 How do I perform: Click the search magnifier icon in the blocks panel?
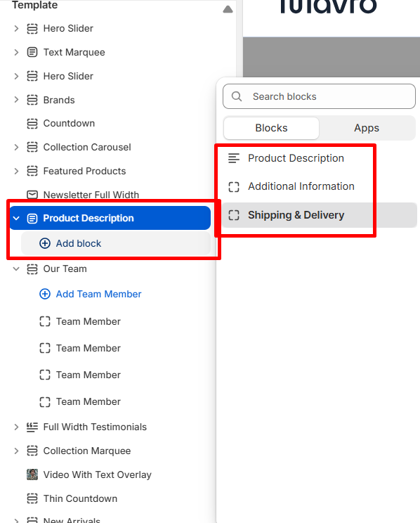pyautogui.click(x=237, y=96)
